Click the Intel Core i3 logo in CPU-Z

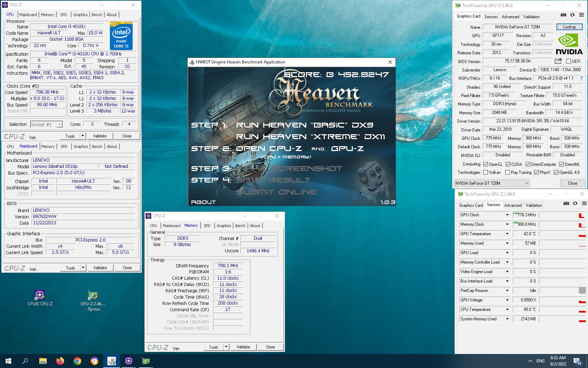pos(121,36)
